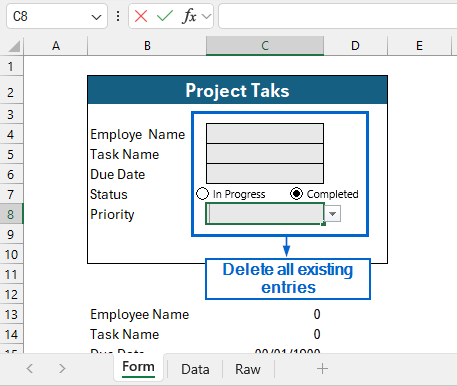Click the Priority label

tap(112, 214)
